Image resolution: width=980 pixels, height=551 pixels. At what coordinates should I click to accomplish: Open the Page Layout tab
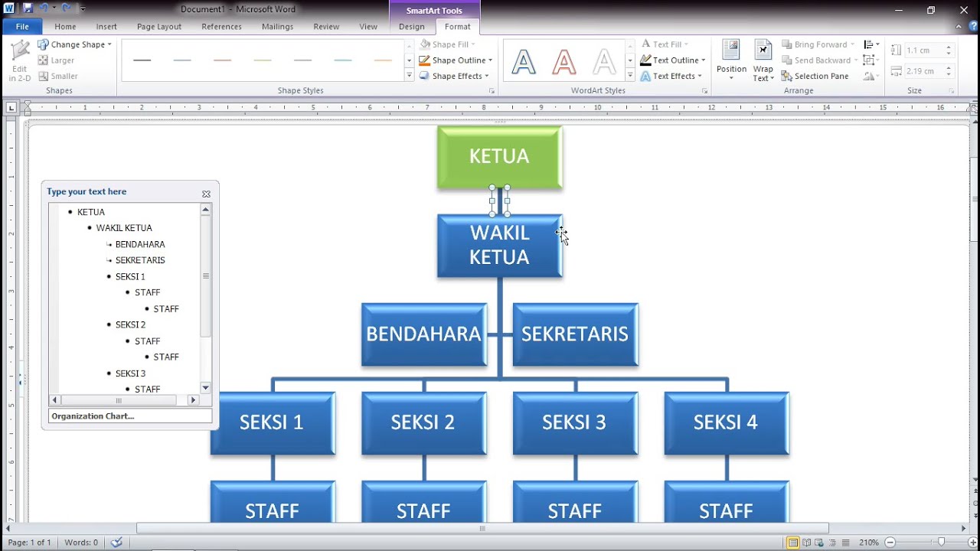point(159,27)
